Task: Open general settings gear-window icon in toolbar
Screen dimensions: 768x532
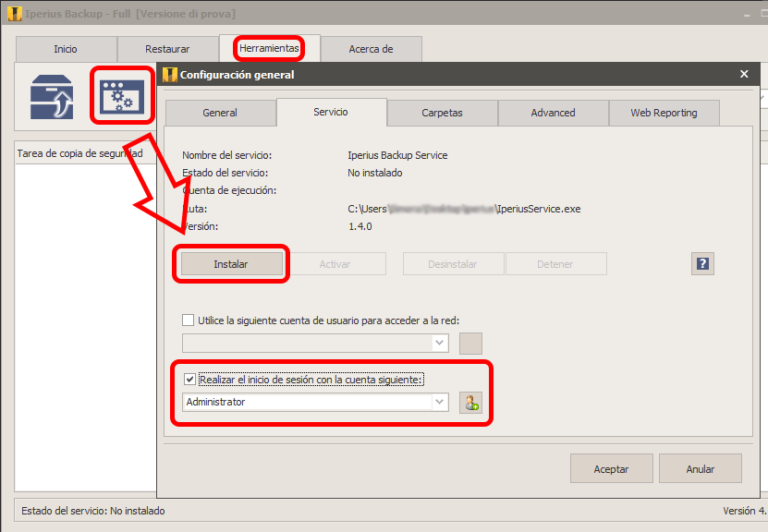Action: (x=122, y=96)
